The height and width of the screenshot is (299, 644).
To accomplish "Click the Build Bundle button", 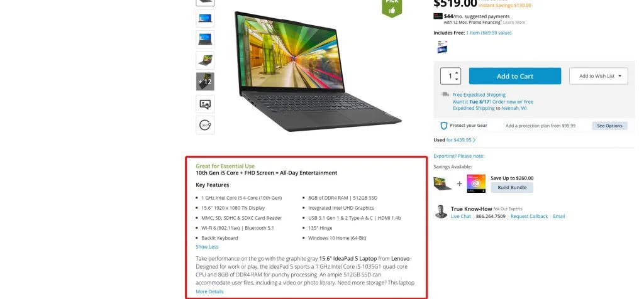I will [512, 187].
